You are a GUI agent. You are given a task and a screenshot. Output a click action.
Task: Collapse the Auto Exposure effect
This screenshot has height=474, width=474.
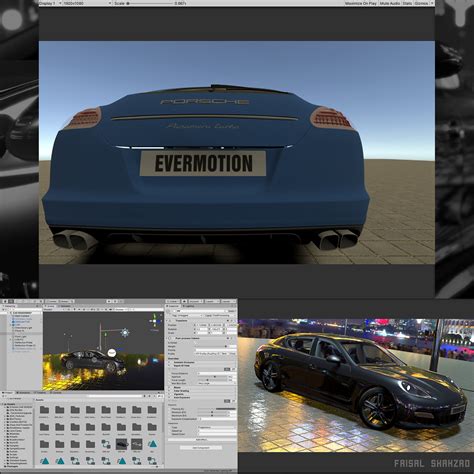click(169, 397)
